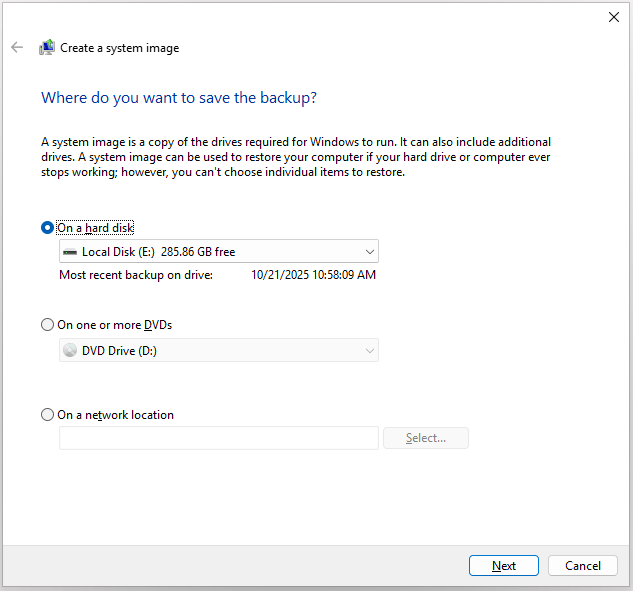The width and height of the screenshot is (633, 591).
Task: Cancel the system image wizard
Action: pos(583,566)
